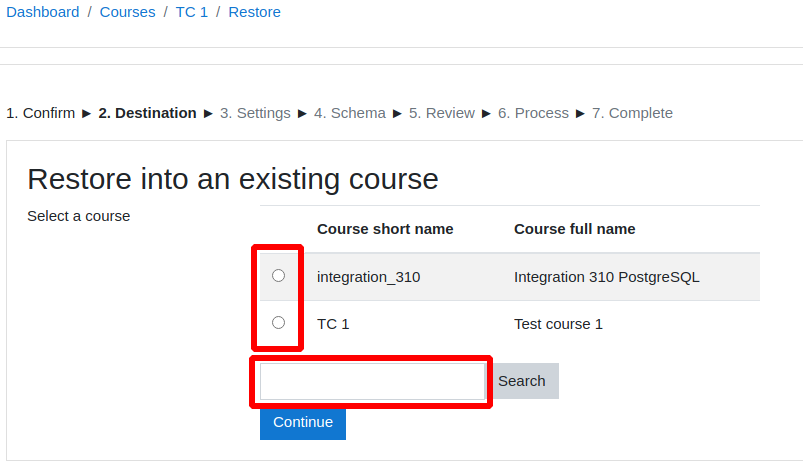The image size is (803, 468).
Task: Click the Continue button
Action: tap(303, 422)
